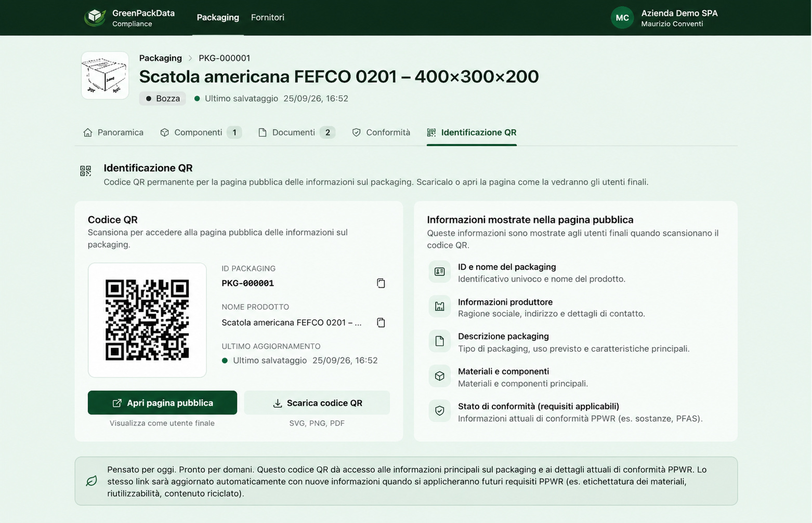Viewport: 812px width, 523px height.
Task: Click the Materiali e componenti cube icon
Action: coord(440,376)
